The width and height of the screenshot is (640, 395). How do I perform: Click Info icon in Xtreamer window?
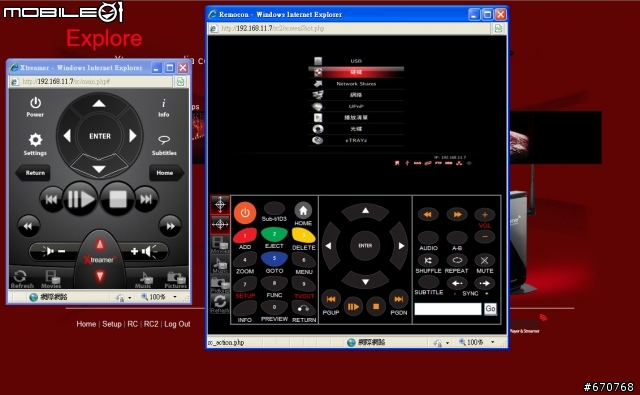[163, 103]
